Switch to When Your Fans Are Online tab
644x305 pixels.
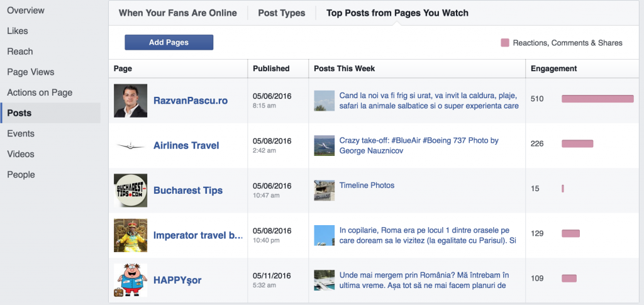[178, 13]
